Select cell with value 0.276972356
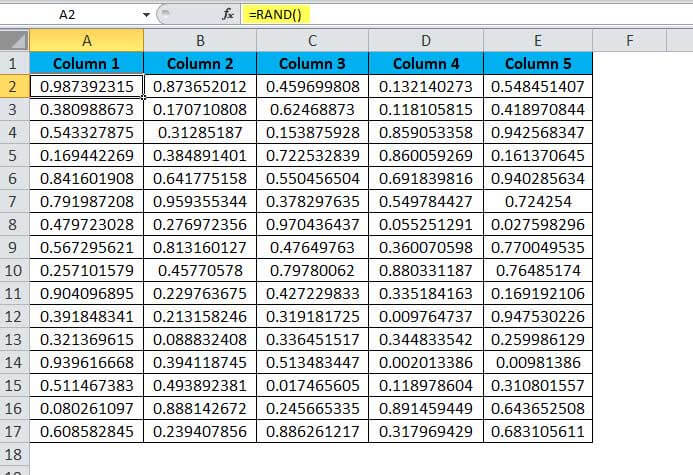The image size is (693, 475). tap(200, 224)
